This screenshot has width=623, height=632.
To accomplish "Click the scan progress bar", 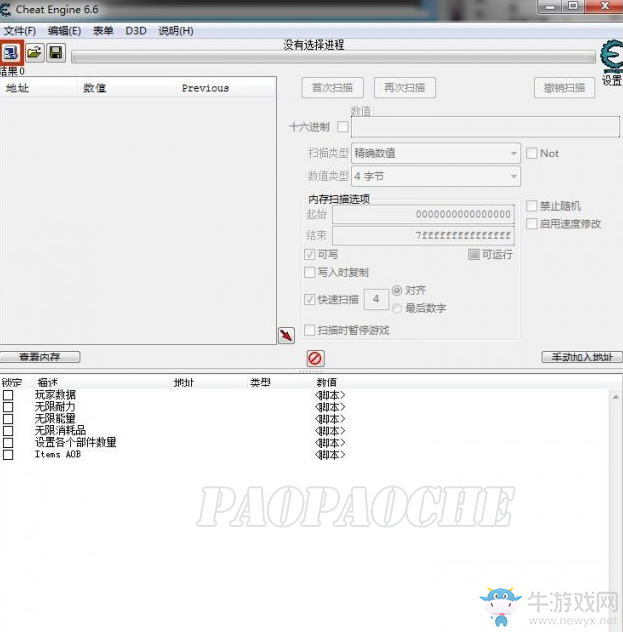I will 333,57.
